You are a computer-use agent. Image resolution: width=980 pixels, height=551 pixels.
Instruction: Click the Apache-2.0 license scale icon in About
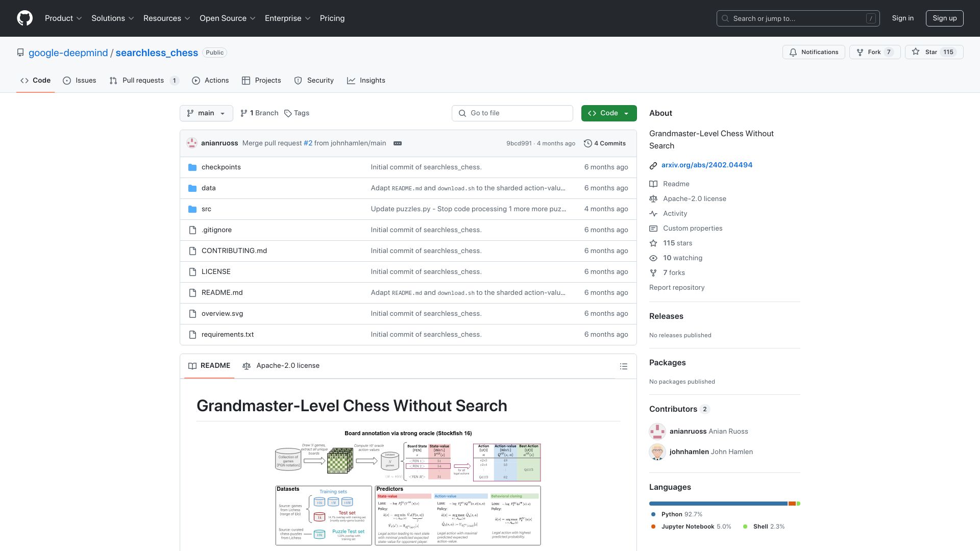(x=653, y=199)
